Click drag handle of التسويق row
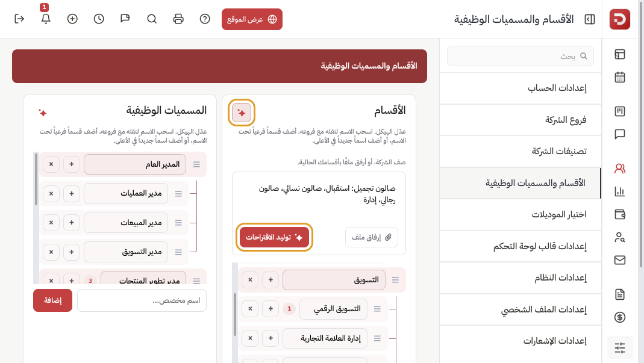This screenshot has width=644, height=363. click(395, 280)
